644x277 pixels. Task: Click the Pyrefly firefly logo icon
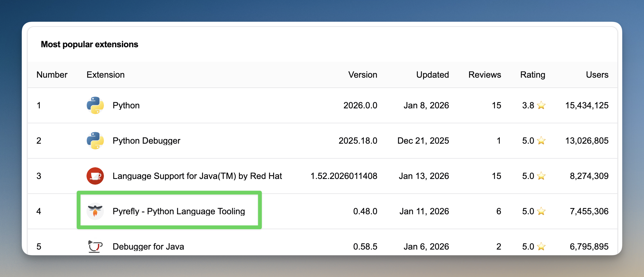pos(95,211)
